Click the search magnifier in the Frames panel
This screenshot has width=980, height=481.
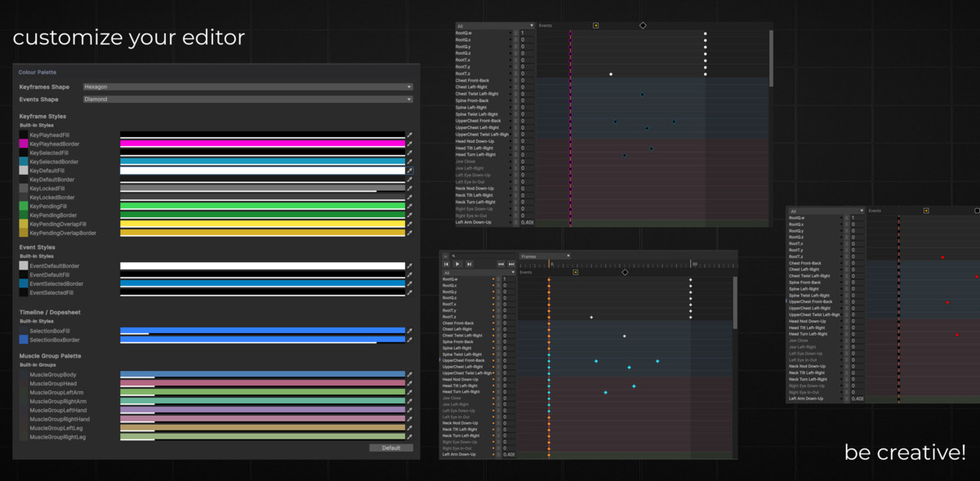[x=454, y=256]
